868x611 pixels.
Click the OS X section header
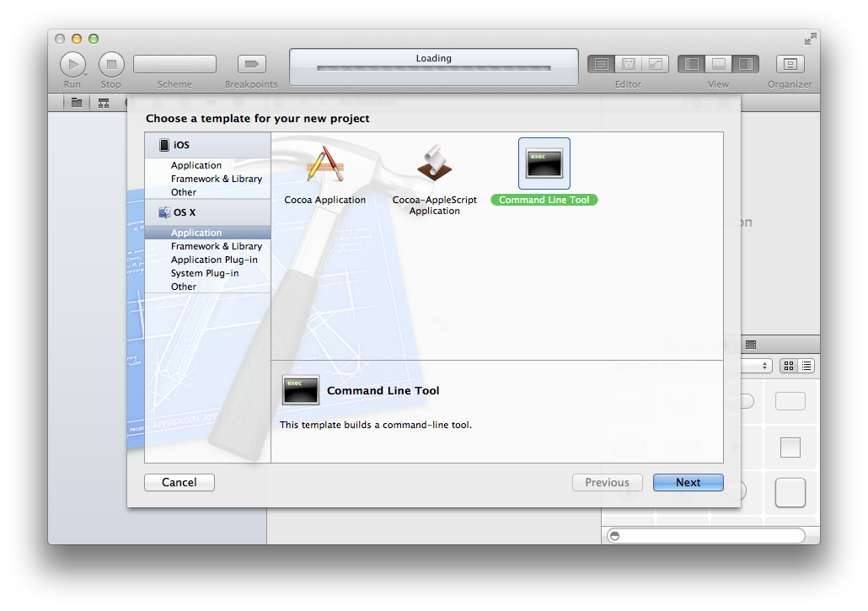pos(207,212)
